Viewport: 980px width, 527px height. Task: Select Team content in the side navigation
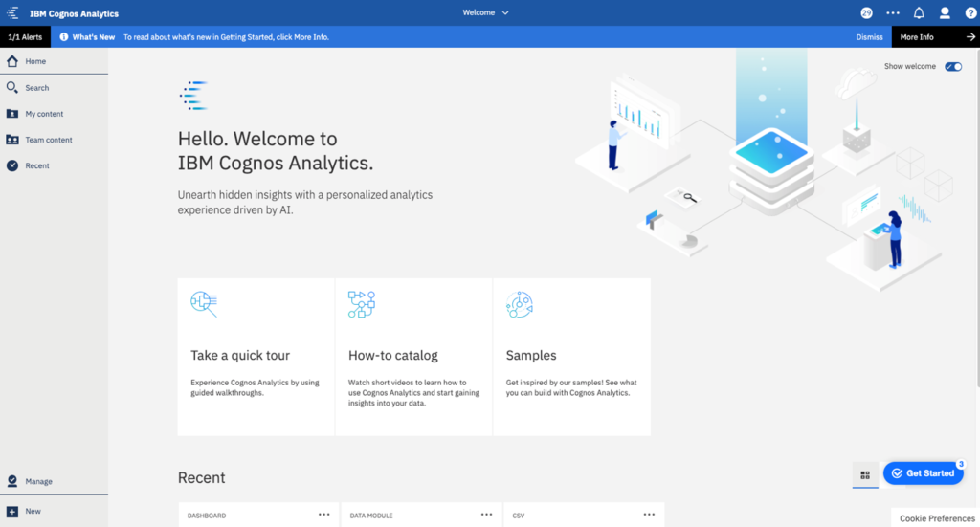pyautogui.click(x=54, y=140)
